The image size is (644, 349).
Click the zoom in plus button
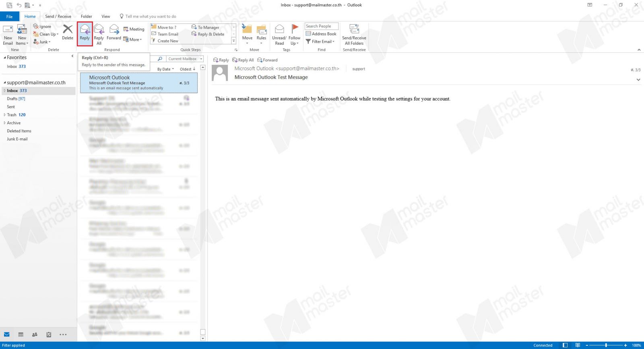625,345
